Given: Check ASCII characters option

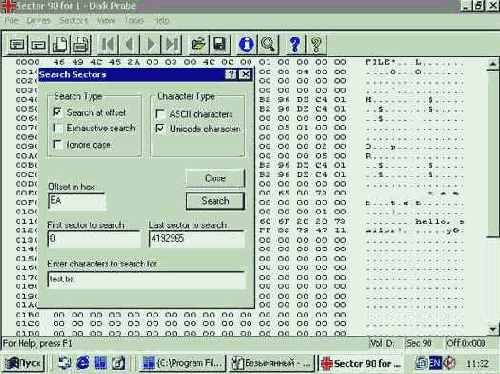Looking at the screenshot, I should (x=160, y=114).
